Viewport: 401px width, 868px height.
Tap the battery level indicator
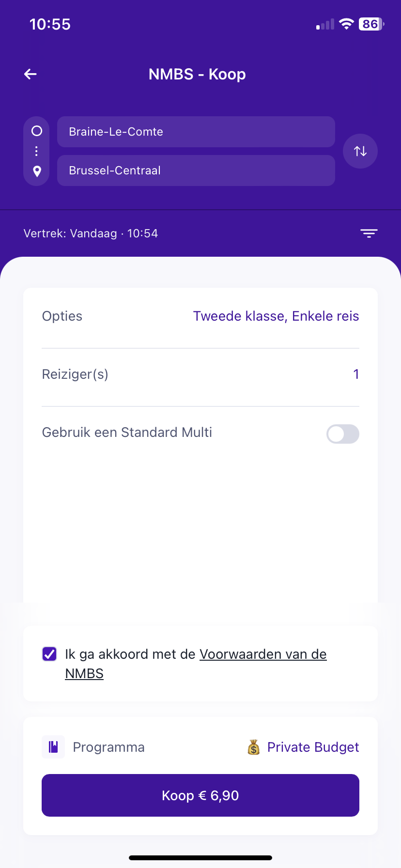371,24
